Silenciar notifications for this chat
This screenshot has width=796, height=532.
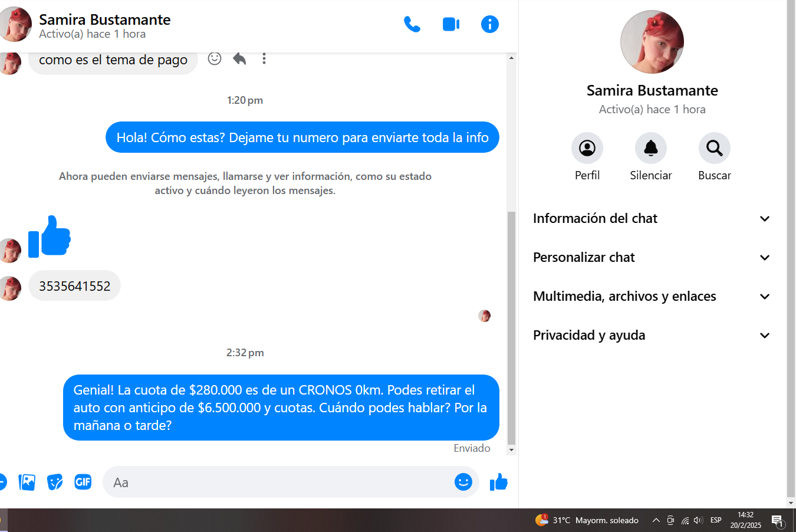pos(651,157)
